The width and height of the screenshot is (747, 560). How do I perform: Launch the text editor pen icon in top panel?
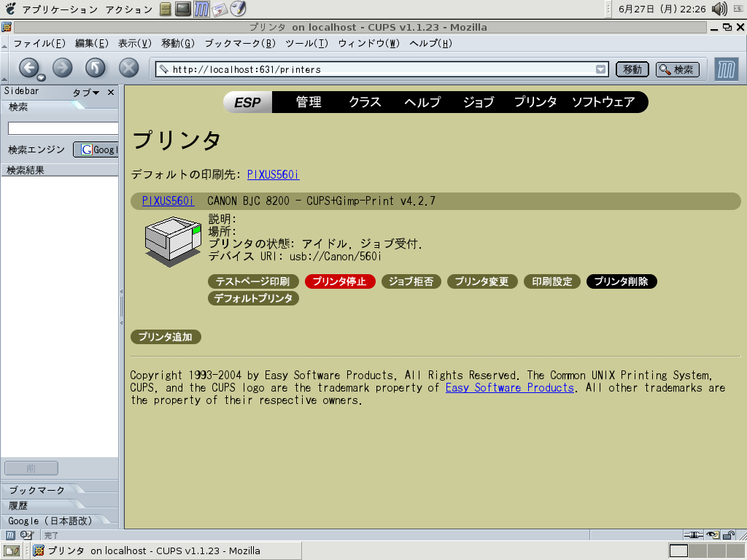pyautogui.click(x=238, y=9)
